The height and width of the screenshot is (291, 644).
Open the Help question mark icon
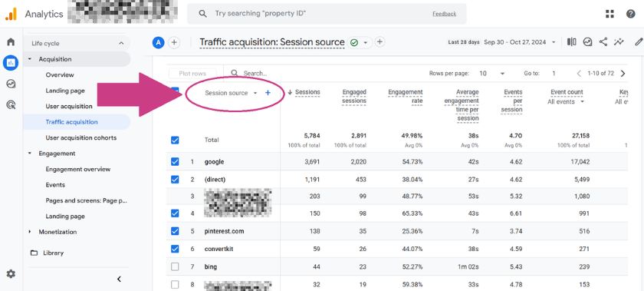pos(630,14)
